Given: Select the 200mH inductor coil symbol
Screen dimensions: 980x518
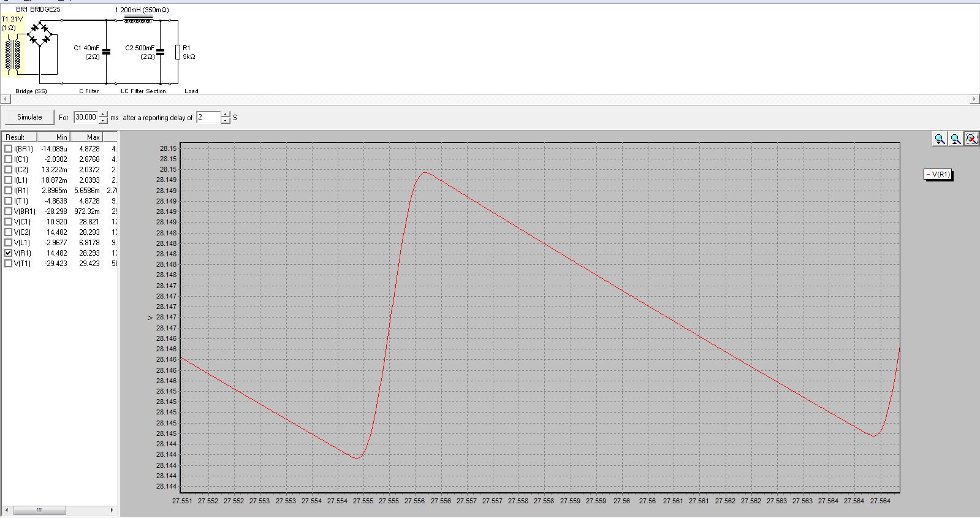Looking at the screenshot, I should pyautogui.click(x=138, y=20).
